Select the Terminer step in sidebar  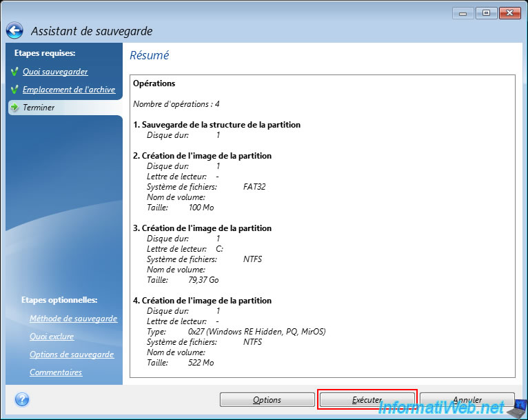[x=39, y=108]
